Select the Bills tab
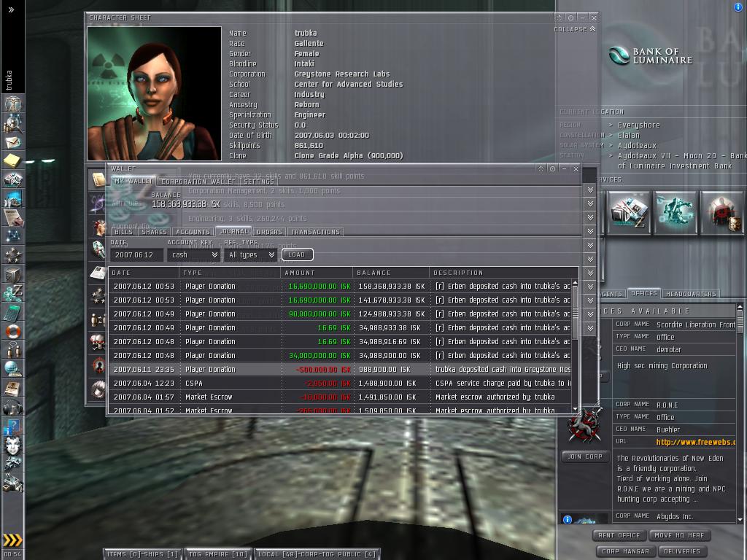 pyautogui.click(x=124, y=232)
